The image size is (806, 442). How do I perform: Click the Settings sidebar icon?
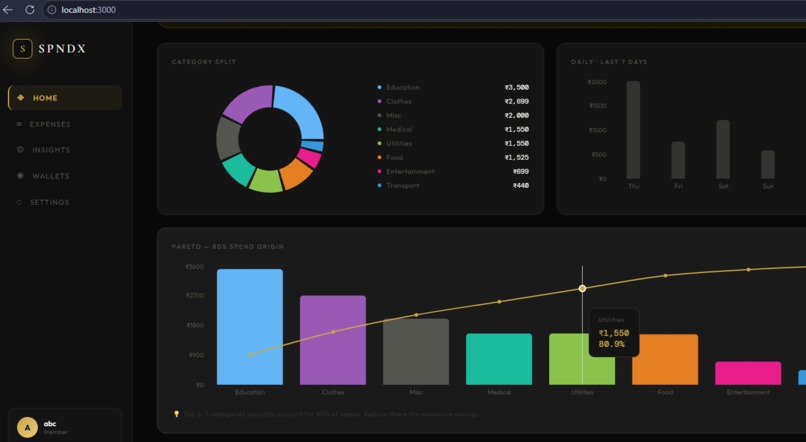(x=20, y=202)
